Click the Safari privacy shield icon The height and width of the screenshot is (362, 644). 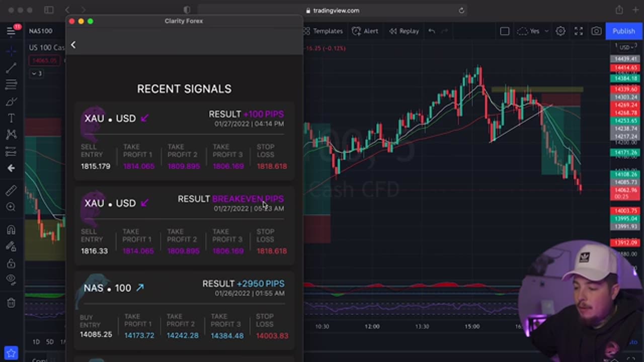pos(187,10)
